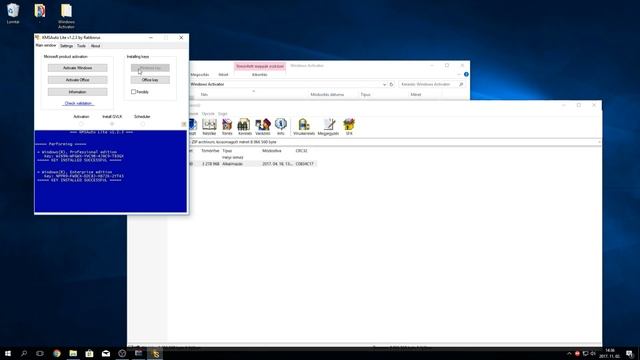The image size is (640, 360).
Task: Open taskbar search magnifier
Action: pos(24,353)
